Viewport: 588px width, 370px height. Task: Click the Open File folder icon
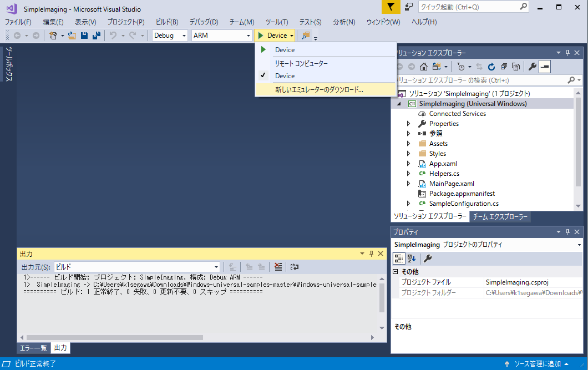click(x=72, y=36)
